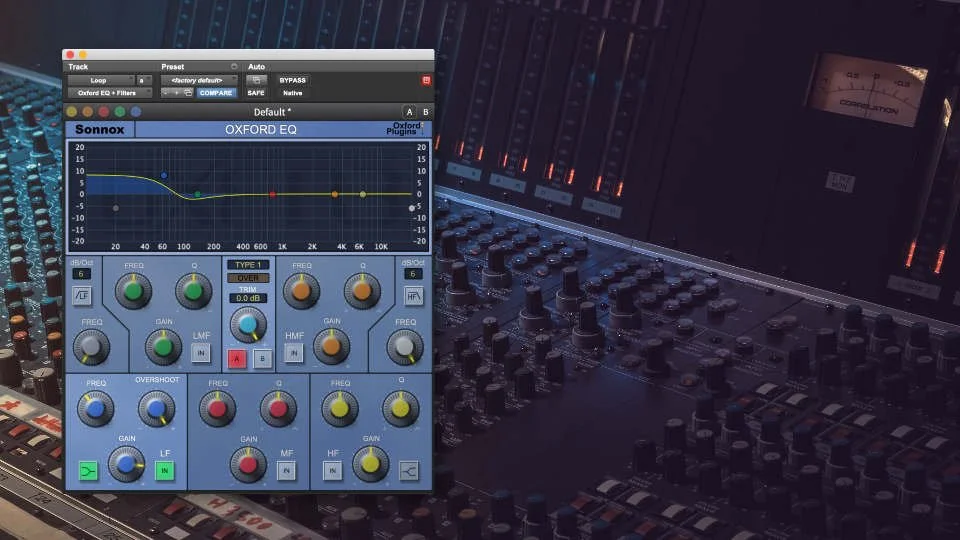Toggle the HF shelf shape button

[409, 470]
